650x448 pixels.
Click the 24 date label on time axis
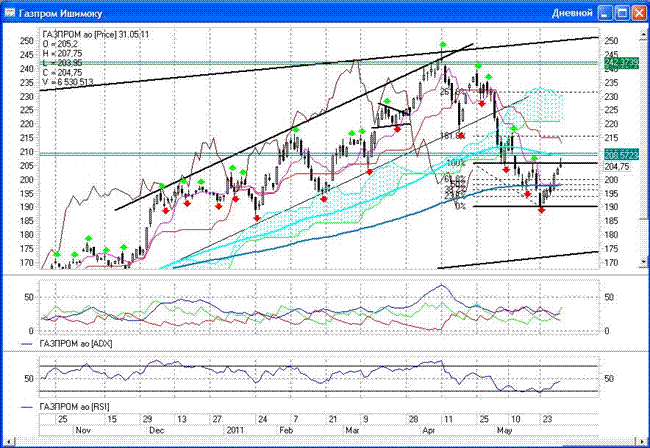(263, 419)
